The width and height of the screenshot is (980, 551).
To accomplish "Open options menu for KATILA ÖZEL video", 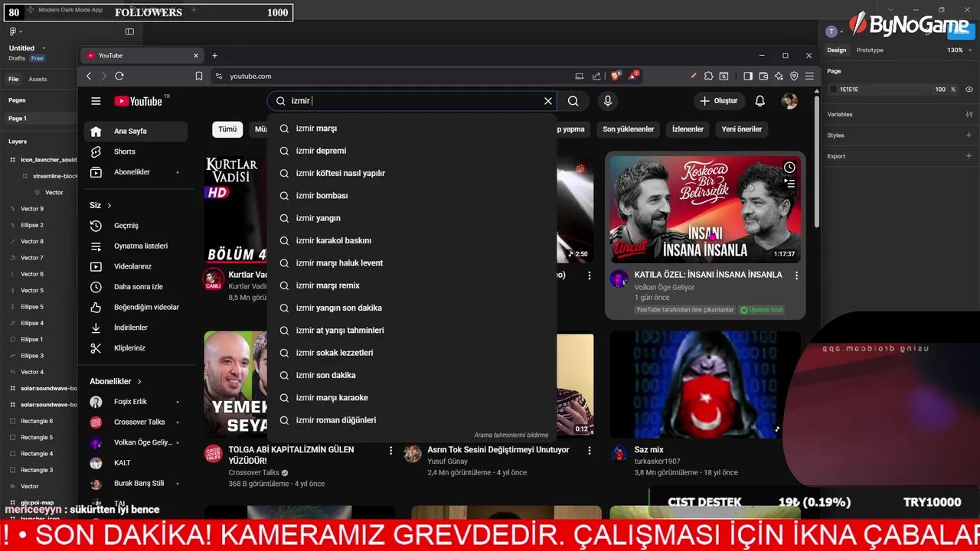I will click(796, 275).
